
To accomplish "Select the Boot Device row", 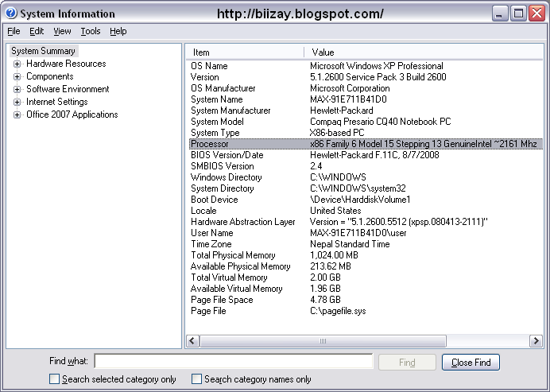I will click(x=365, y=200).
